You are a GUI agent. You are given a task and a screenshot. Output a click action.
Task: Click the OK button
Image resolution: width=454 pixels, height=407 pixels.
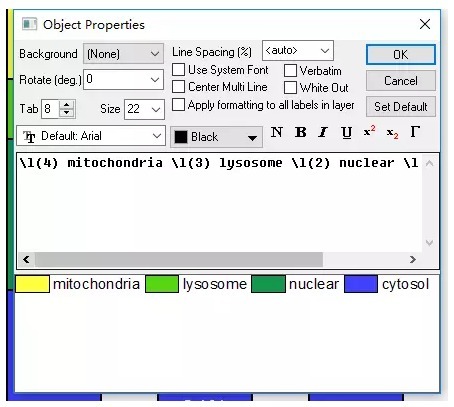401,55
